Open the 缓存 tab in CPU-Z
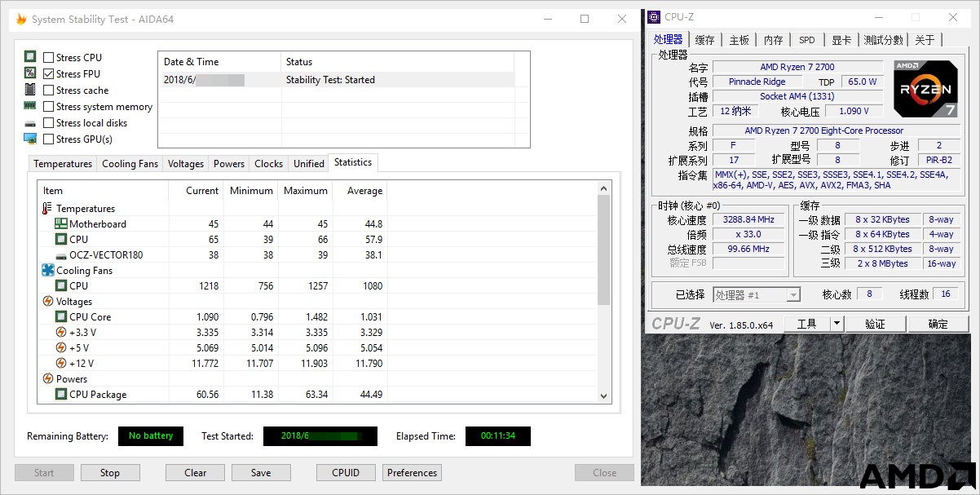 705,40
